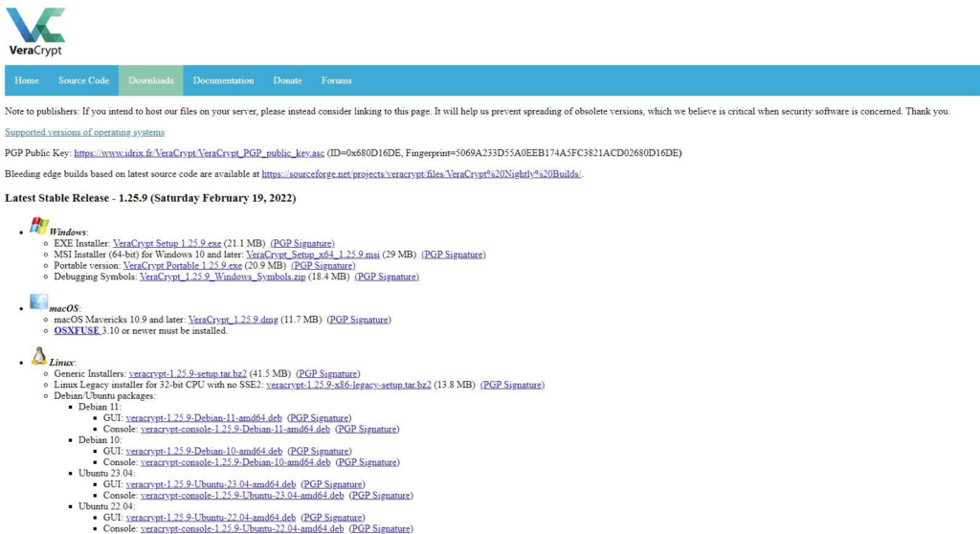The width and height of the screenshot is (980, 534).
Task: Download veracrypt-console-1.25.9-Ubuntu-23.04-amd64.deb
Action: point(242,495)
